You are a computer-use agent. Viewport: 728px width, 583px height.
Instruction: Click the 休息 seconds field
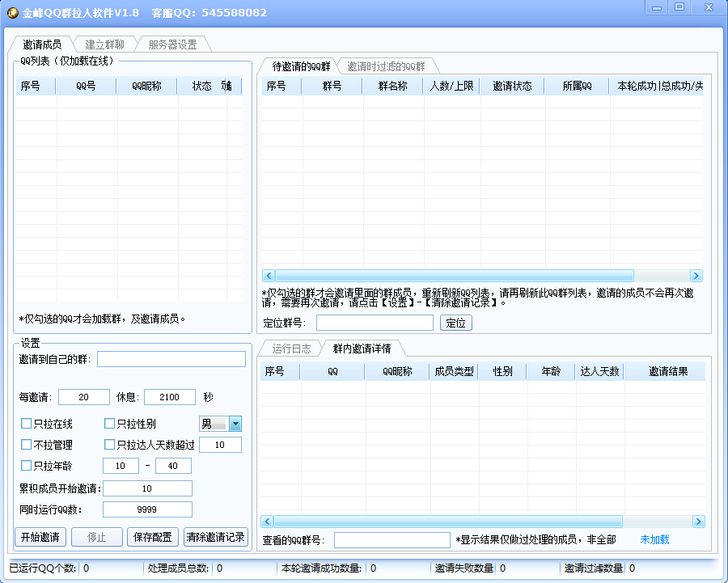pyautogui.click(x=170, y=397)
